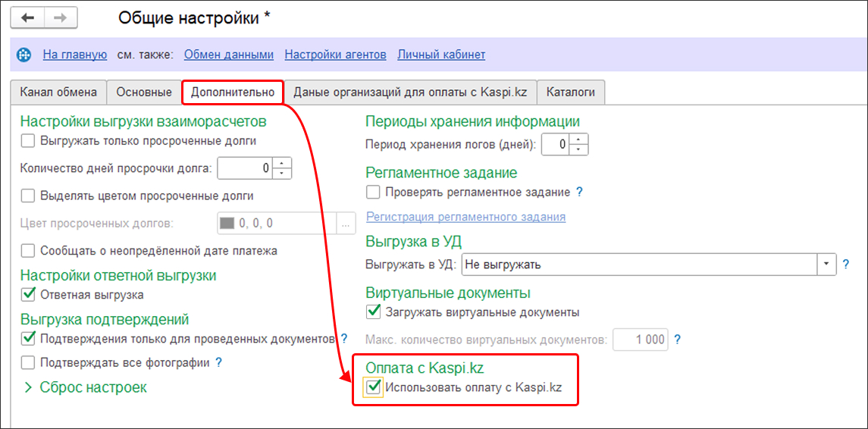Viewport: 868px width, 429px height.
Task: Click ellipsis button for overdue debt color
Action: click(x=346, y=224)
